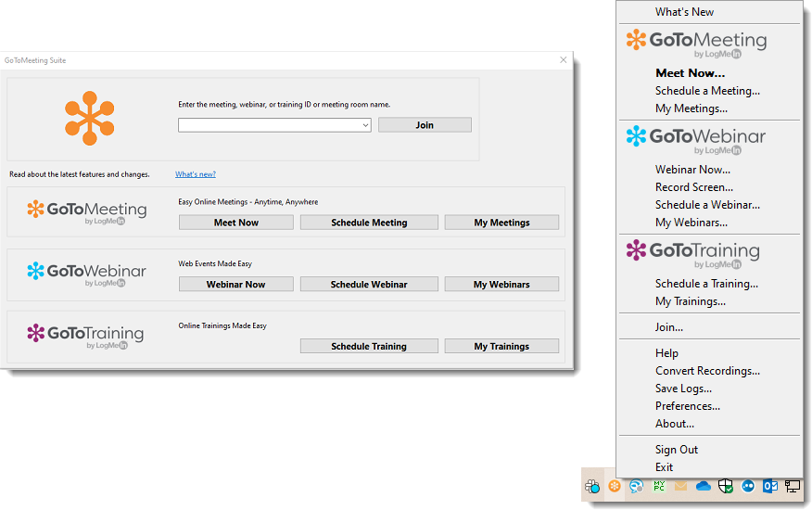Select "Schedule a Meeting..." in the tray menu

[707, 91]
